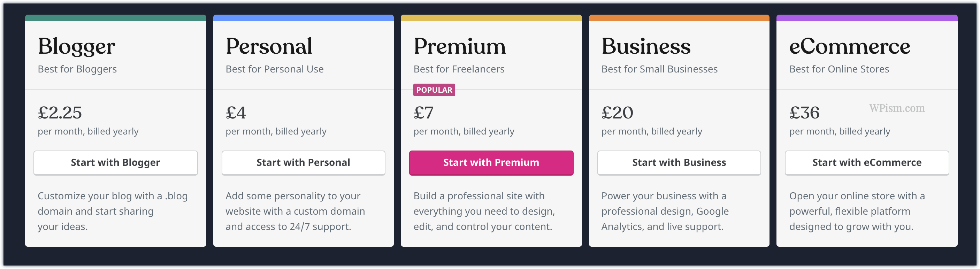The image size is (980, 269).
Task: Click the £2.25 price on Blogger card
Action: click(60, 113)
